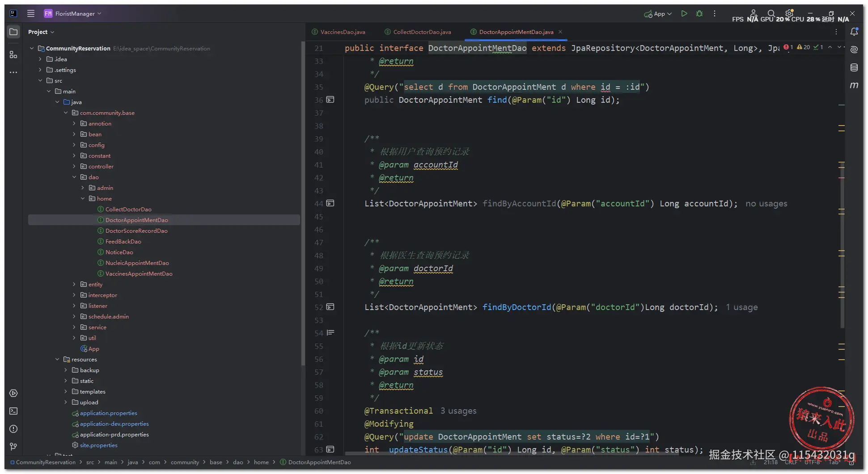Select VaccinesAppointMentDao file
The image size is (868, 474).
coord(139,273)
